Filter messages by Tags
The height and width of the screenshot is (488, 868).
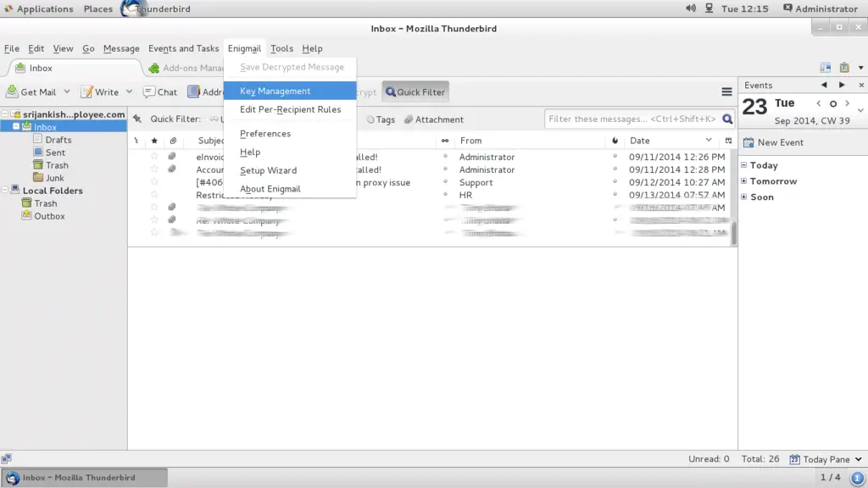pyautogui.click(x=381, y=119)
